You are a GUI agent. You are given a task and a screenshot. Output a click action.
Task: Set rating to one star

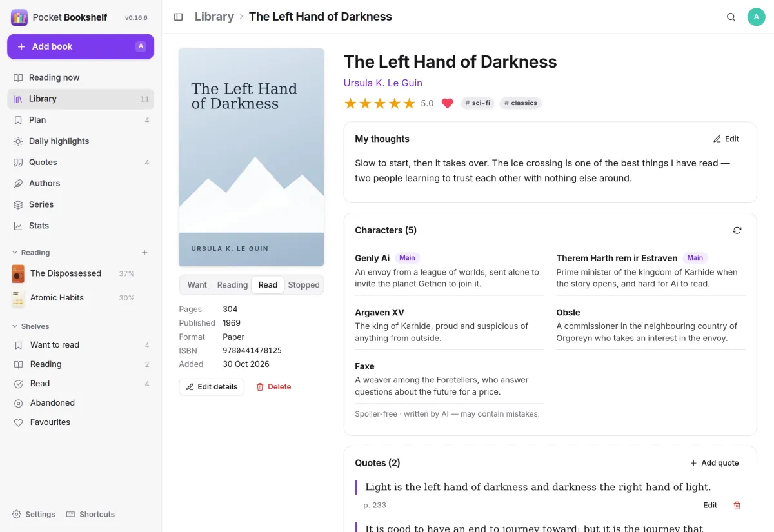350,103
